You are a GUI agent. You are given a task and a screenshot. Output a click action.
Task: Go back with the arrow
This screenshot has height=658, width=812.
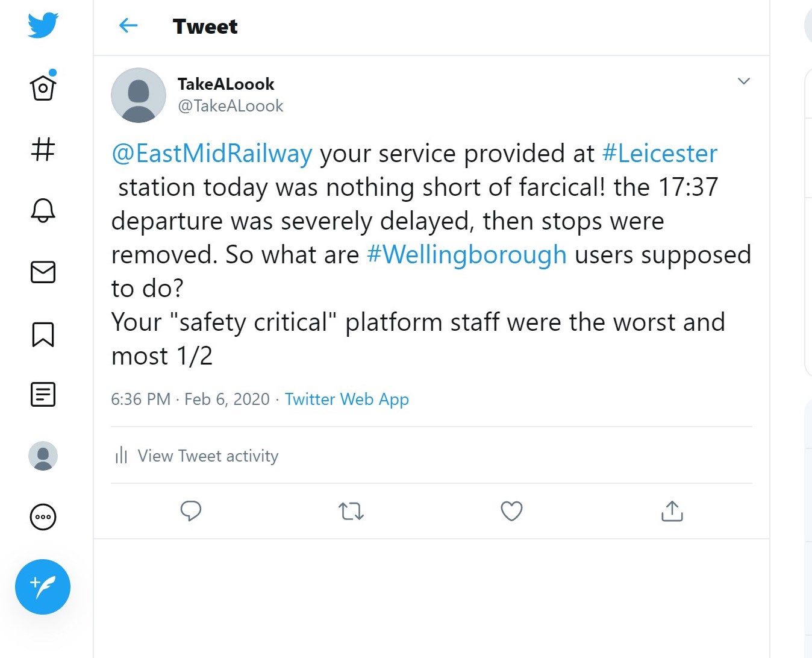click(x=128, y=26)
